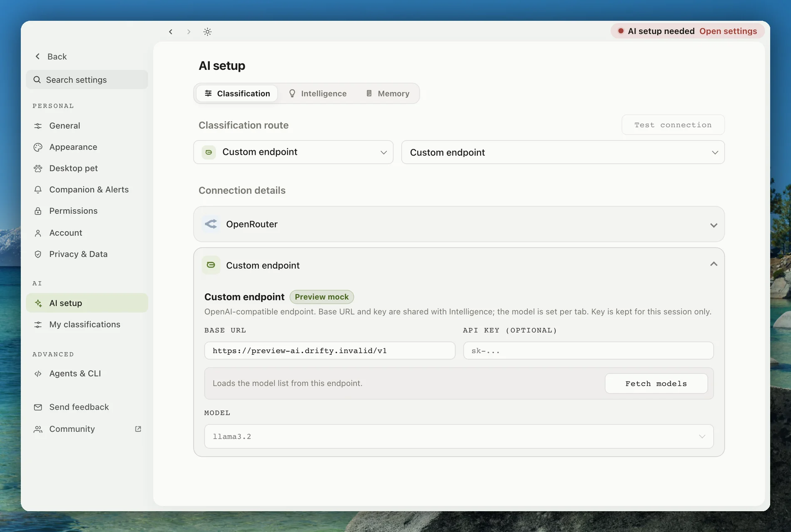Open Agents & CLI settings
This screenshot has height=532, width=791.
tap(87, 374)
